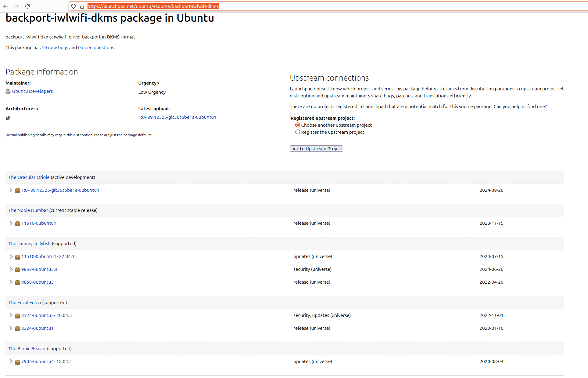
Task: Click the padlock site security icon
Action: (x=82, y=6)
